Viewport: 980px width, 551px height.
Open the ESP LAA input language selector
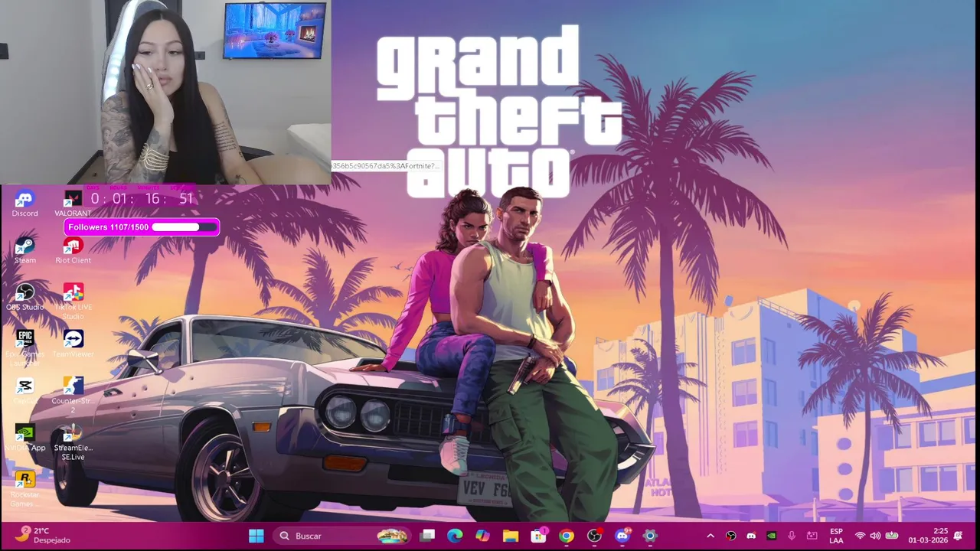pyautogui.click(x=836, y=536)
